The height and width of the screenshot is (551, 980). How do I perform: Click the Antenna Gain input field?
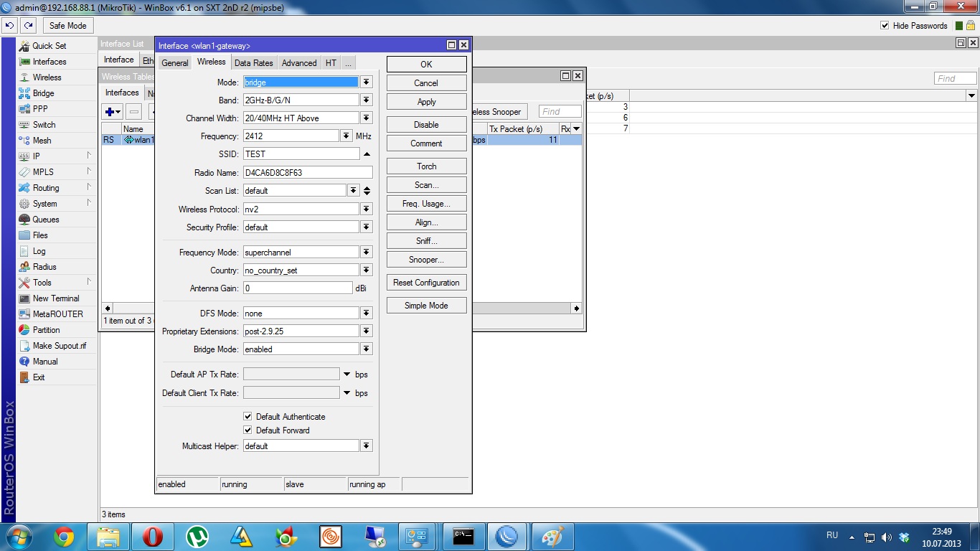298,288
